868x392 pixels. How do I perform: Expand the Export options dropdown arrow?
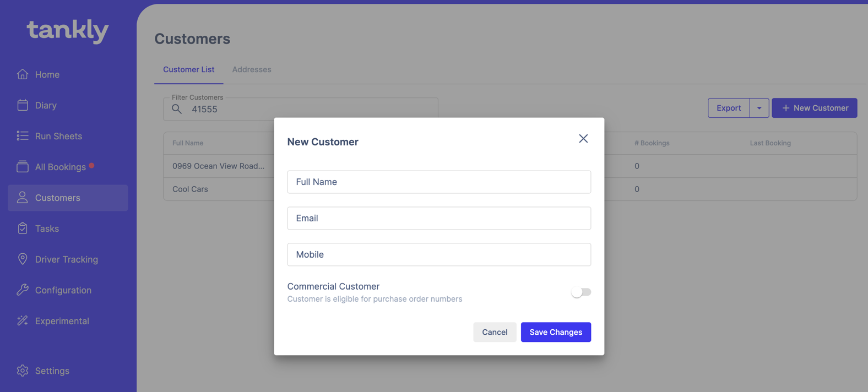pyautogui.click(x=759, y=108)
